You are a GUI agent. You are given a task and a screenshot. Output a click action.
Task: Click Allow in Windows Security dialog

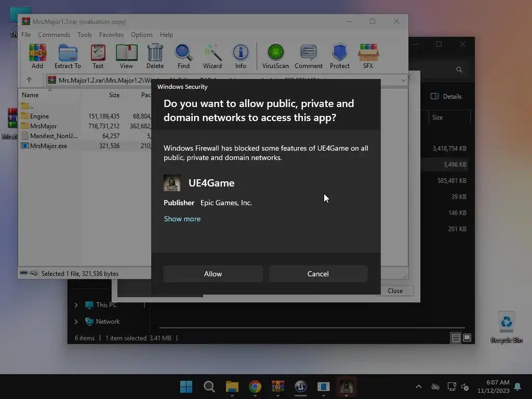[213, 274]
